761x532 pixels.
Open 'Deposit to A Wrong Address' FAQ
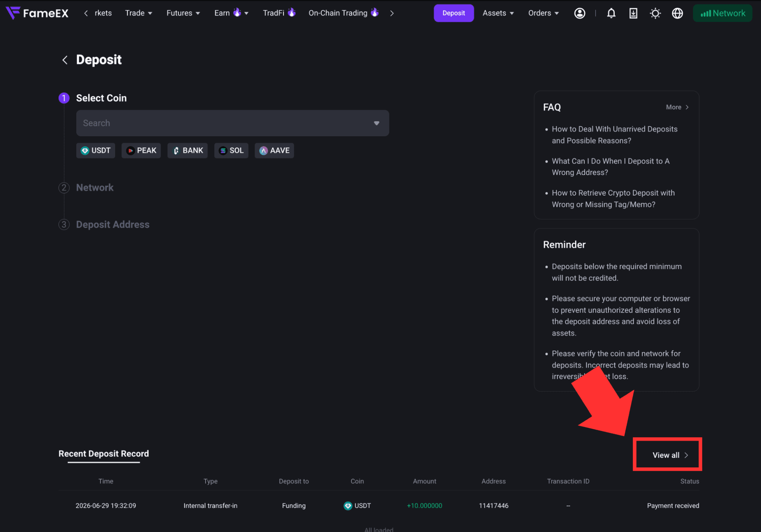(x=611, y=167)
